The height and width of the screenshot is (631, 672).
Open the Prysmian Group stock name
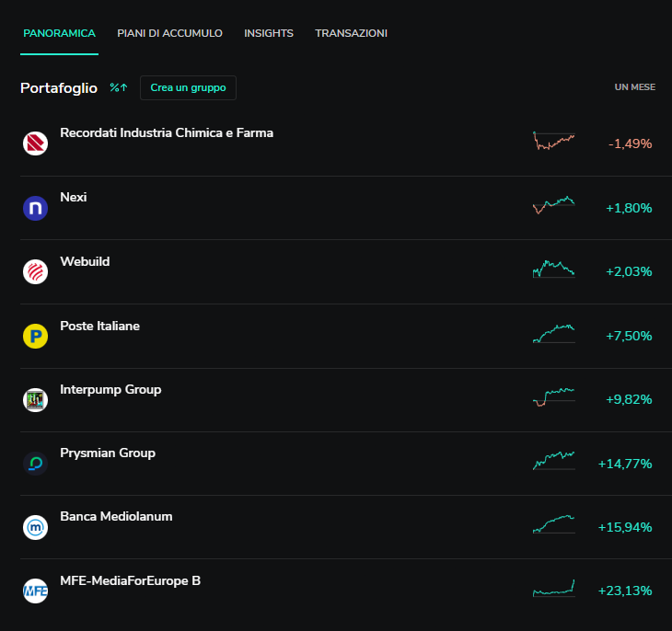pos(108,453)
